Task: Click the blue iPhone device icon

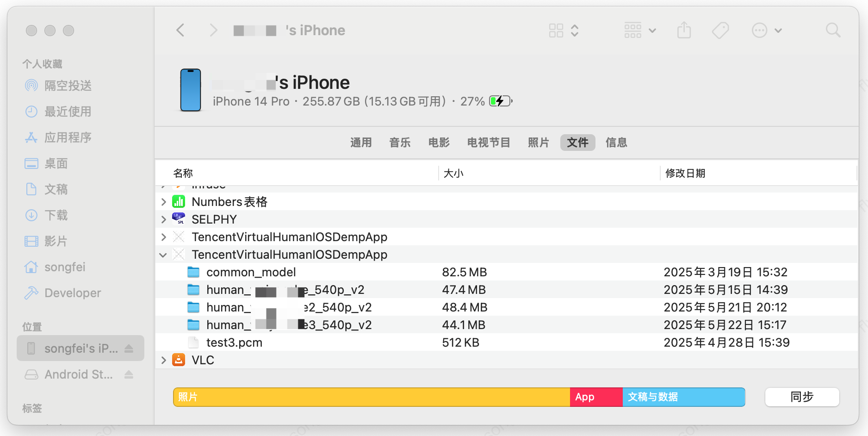Action: (191, 90)
